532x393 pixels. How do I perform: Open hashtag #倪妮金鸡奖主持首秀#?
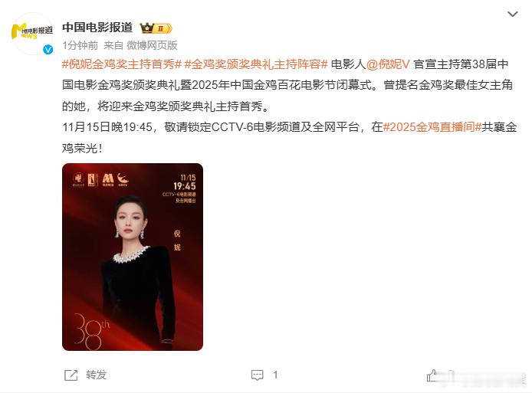(122, 64)
